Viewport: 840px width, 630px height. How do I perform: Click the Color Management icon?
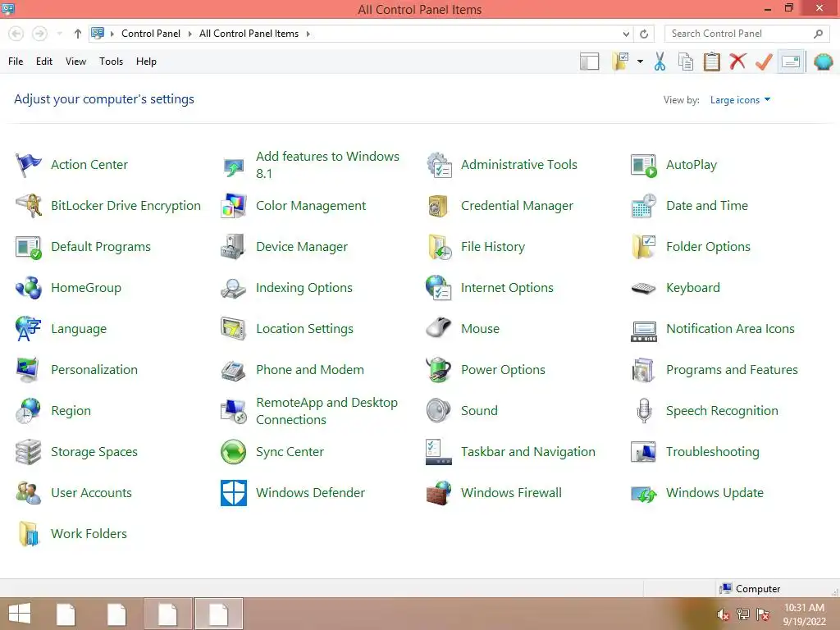(x=234, y=206)
